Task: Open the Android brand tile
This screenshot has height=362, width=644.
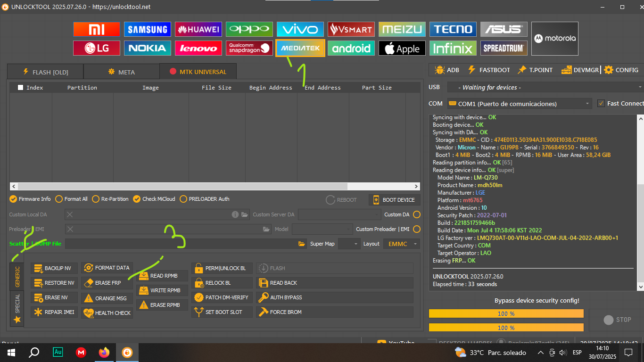Action: [x=351, y=48]
